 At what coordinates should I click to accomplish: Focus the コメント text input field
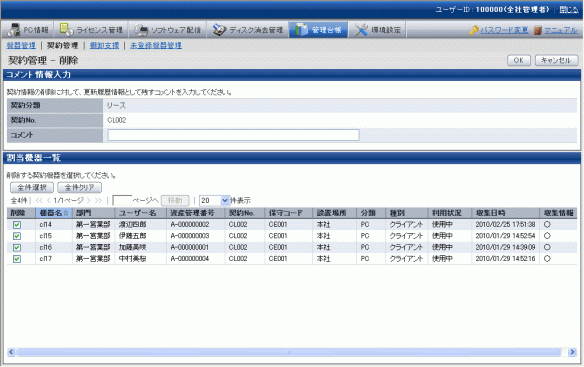234,135
